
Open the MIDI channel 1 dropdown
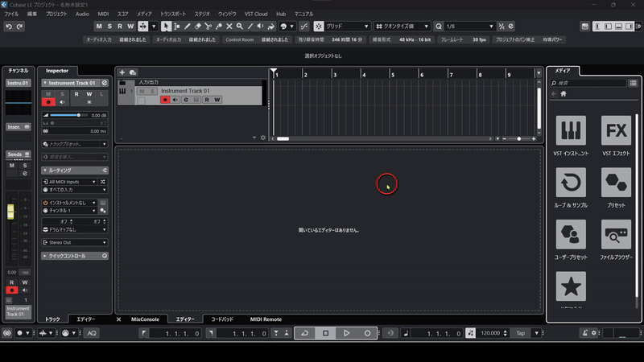pos(69,211)
